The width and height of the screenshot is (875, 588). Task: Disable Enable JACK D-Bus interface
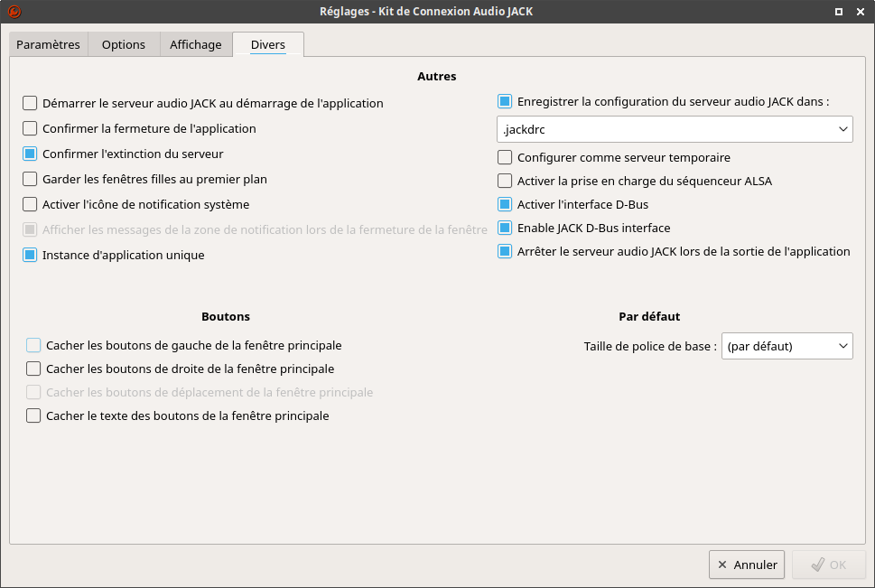[505, 228]
